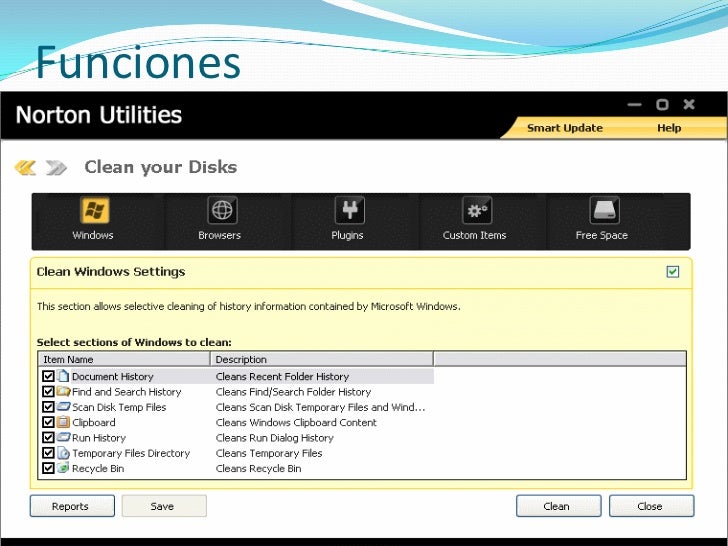Image resolution: width=728 pixels, height=546 pixels.
Task: Open the Plugins plug icon
Action: [350, 210]
